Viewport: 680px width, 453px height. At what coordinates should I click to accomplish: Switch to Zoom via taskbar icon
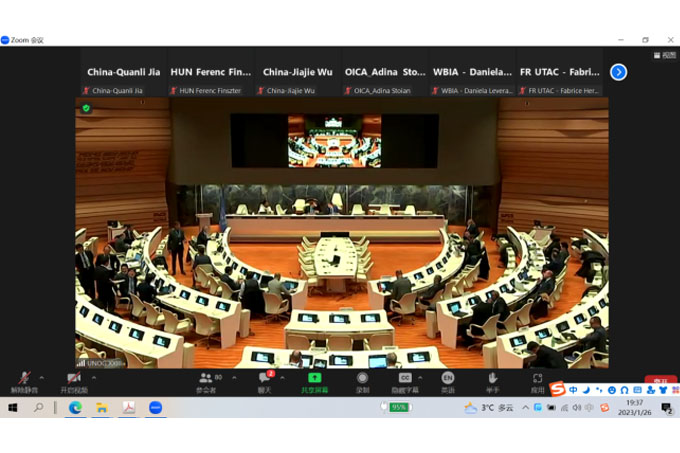tap(156, 407)
